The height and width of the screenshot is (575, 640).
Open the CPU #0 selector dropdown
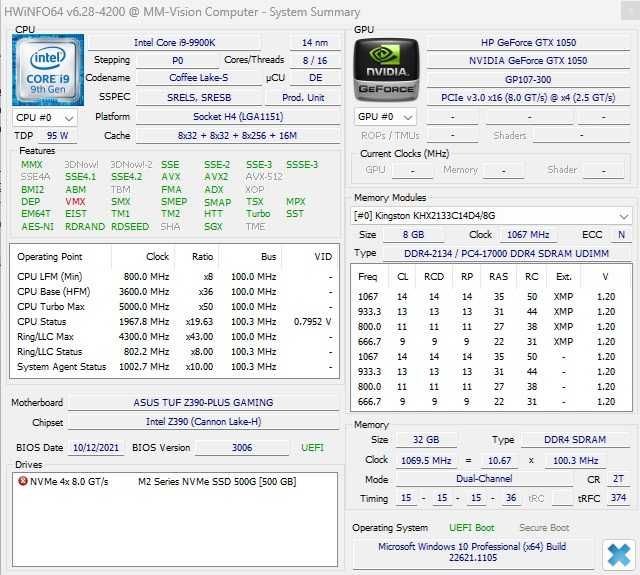pos(44,118)
